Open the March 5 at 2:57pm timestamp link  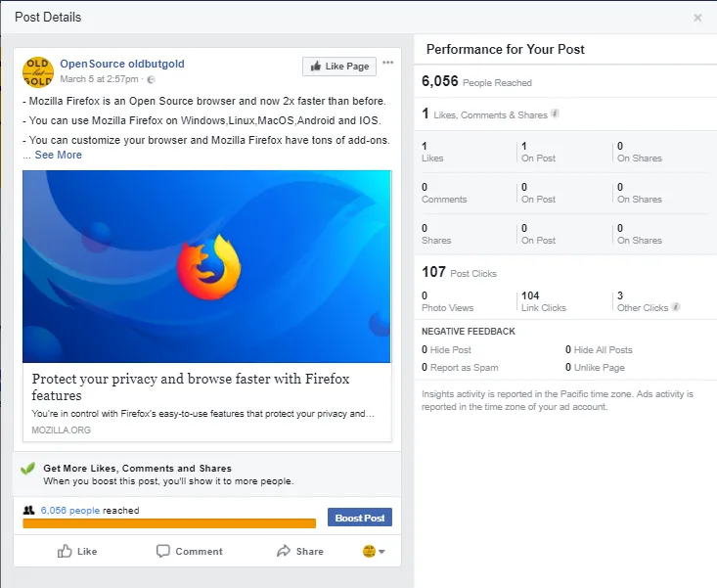[x=99, y=79]
